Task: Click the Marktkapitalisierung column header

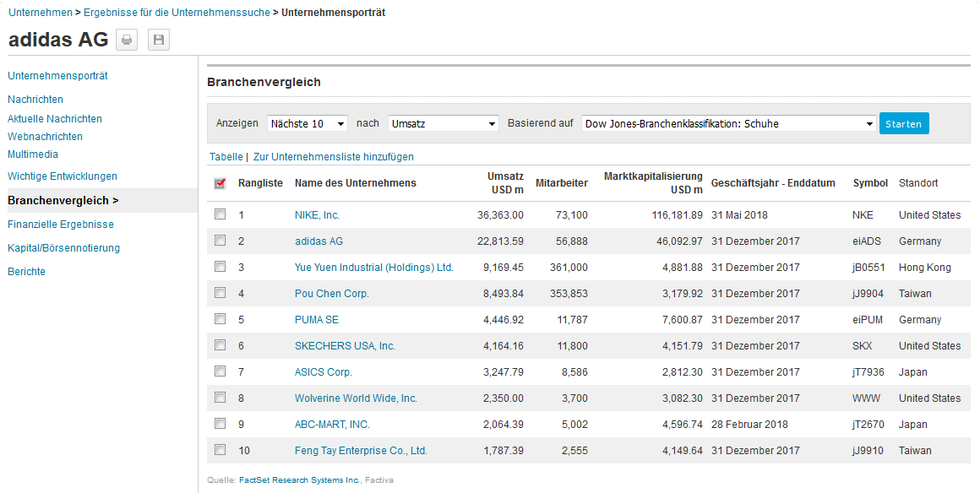Action: pyautogui.click(x=653, y=183)
